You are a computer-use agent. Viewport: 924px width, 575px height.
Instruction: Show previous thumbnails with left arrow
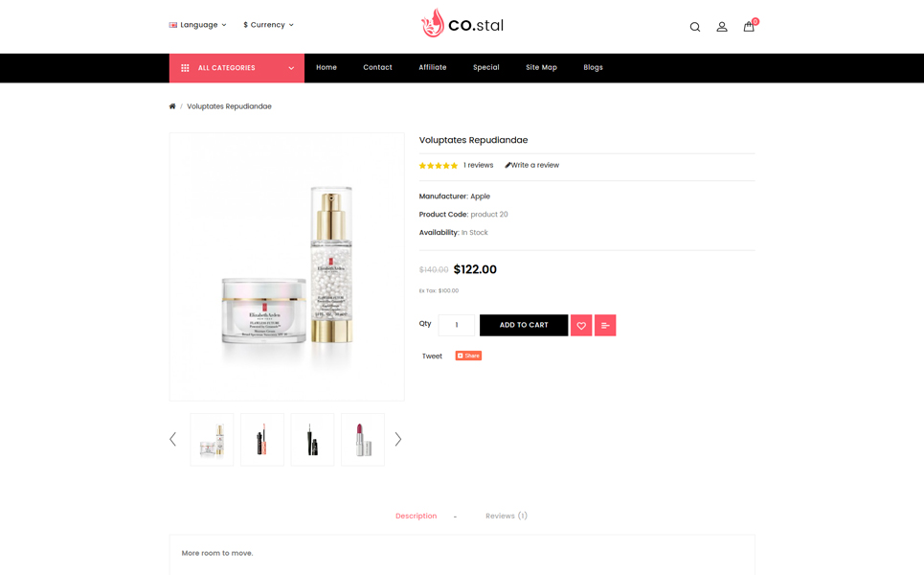(x=172, y=439)
